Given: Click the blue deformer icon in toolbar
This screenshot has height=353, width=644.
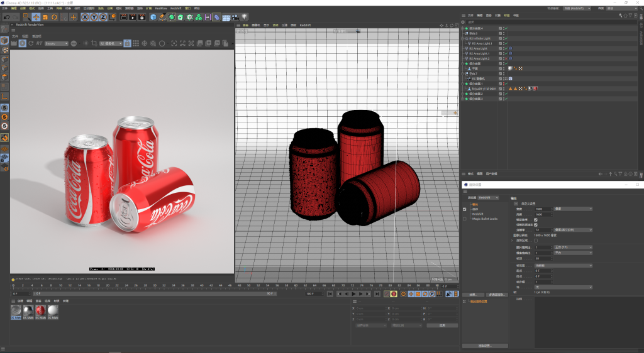Looking at the screenshot, I should click(x=217, y=17).
